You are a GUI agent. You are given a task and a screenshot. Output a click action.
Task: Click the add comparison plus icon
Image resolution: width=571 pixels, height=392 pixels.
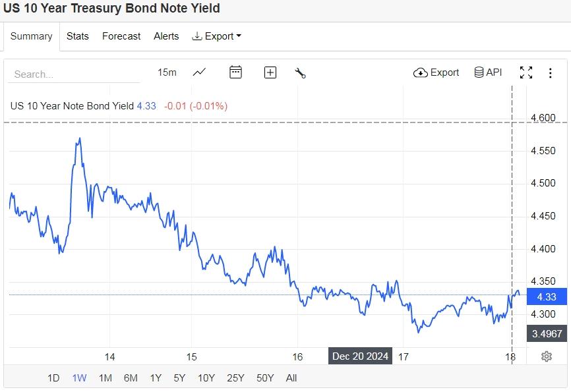tap(270, 72)
